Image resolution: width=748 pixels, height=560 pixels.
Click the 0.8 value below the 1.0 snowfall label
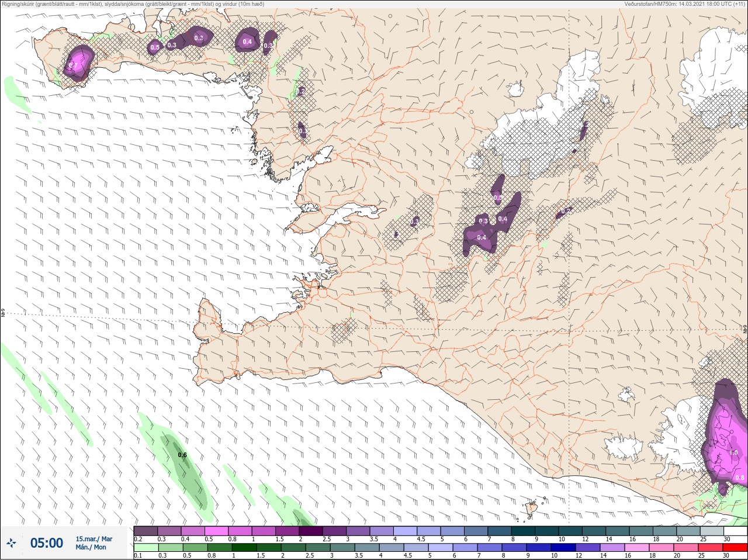click(740, 478)
